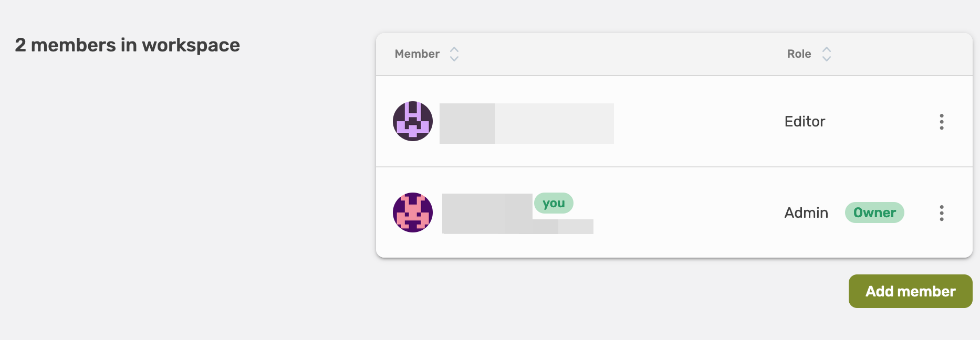Click the Editor member's lavender pixel avatar
The height and width of the screenshot is (340, 980).
pyautogui.click(x=413, y=121)
